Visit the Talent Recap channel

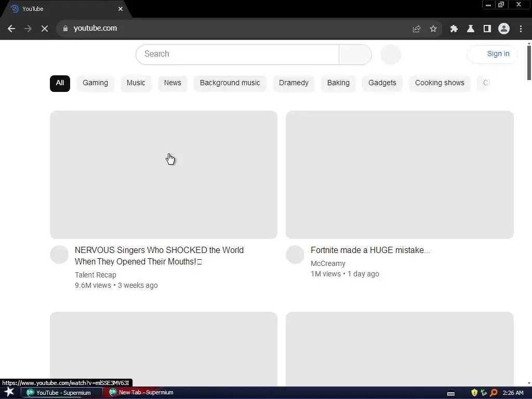(x=96, y=275)
